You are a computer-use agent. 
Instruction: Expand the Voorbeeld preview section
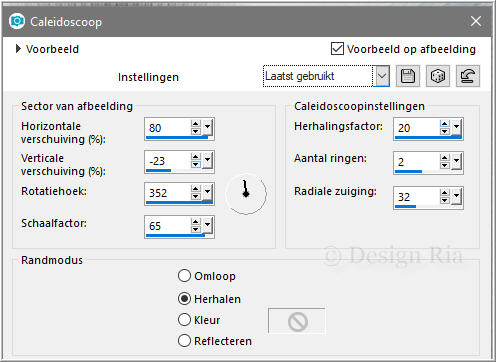[x=18, y=49]
